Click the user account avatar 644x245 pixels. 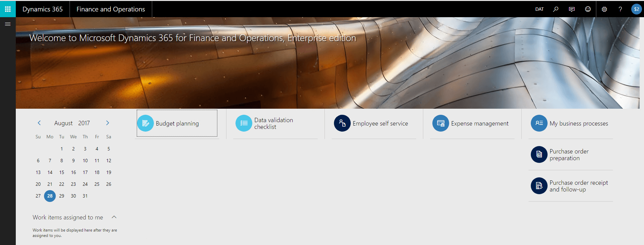(636, 9)
